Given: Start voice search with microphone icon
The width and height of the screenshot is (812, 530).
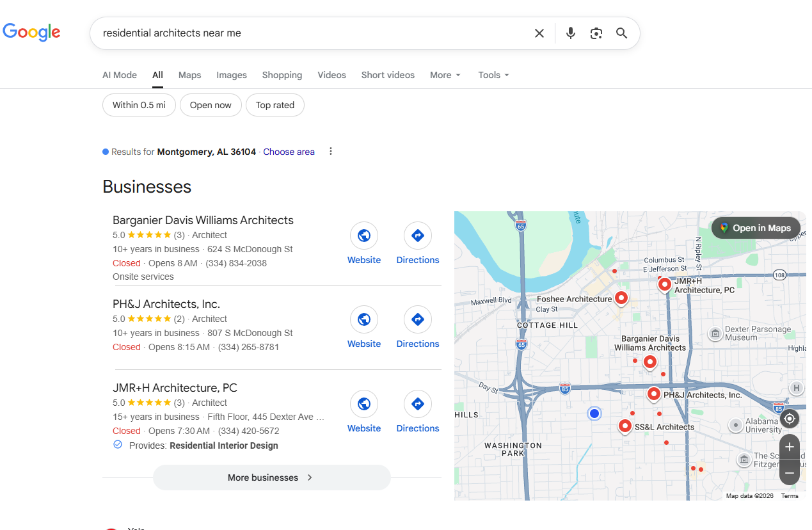Looking at the screenshot, I should pos(571,33).
